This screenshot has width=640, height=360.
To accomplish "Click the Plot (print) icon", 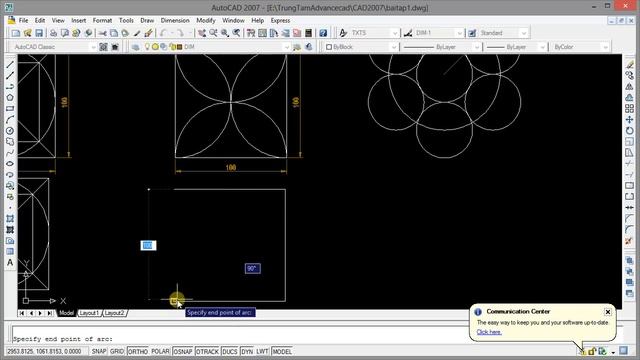I will (x=53, y=33).
